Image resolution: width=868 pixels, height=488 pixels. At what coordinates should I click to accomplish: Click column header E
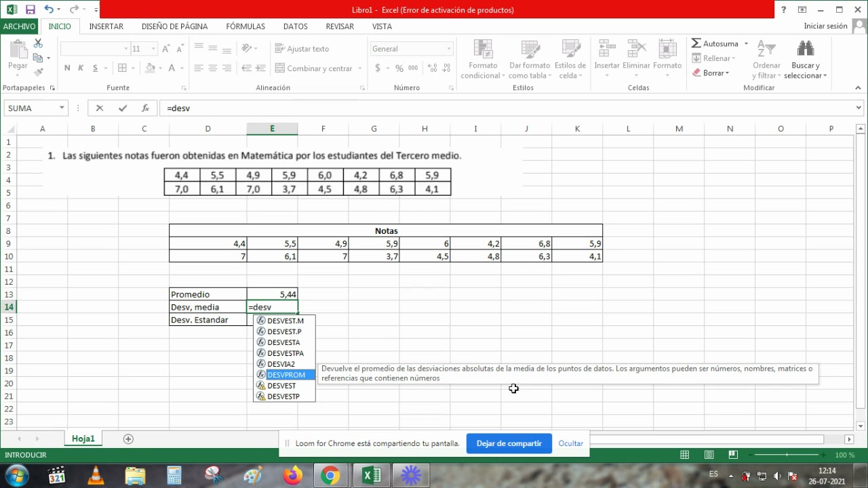tap(272, 129)
